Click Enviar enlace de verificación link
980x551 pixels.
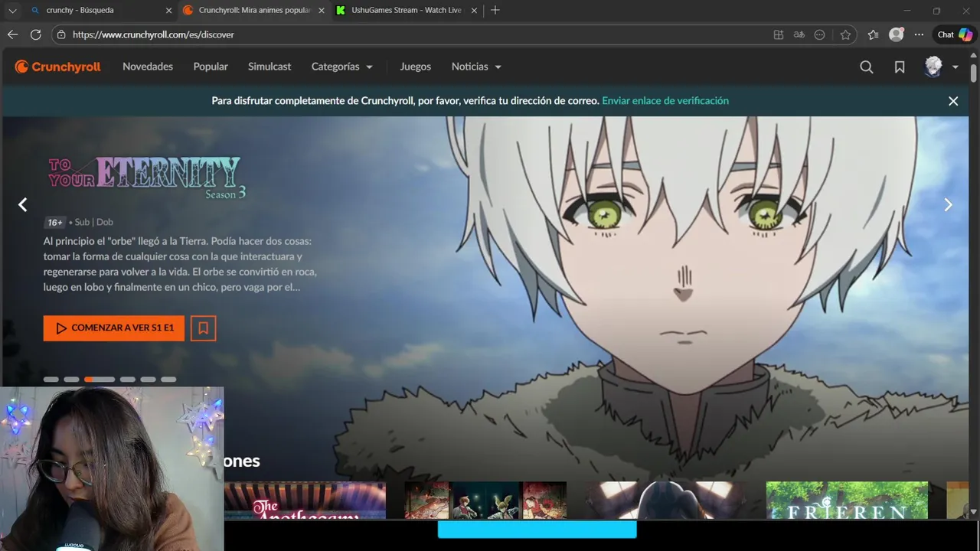pyautogui.click(x=665, y=101)
